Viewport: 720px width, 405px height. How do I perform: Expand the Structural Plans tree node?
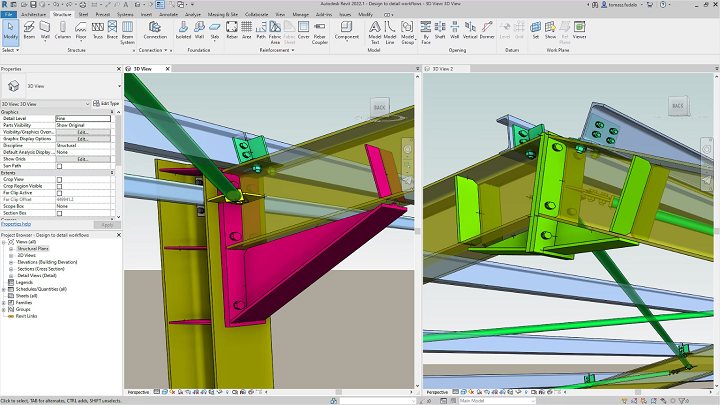point(12,246)
